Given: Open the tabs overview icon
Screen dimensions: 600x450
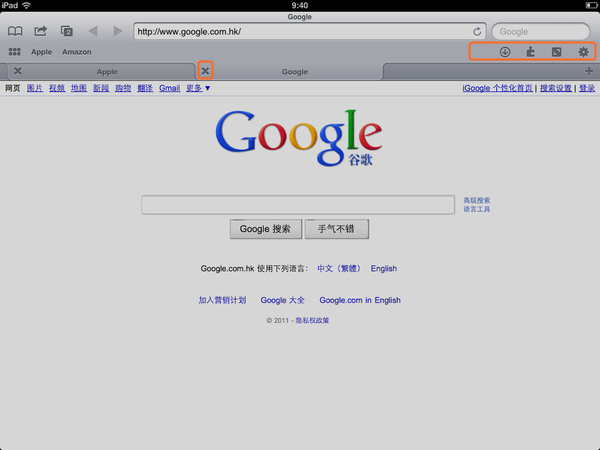Looking at the screenshot, I should tap(67, 31).
